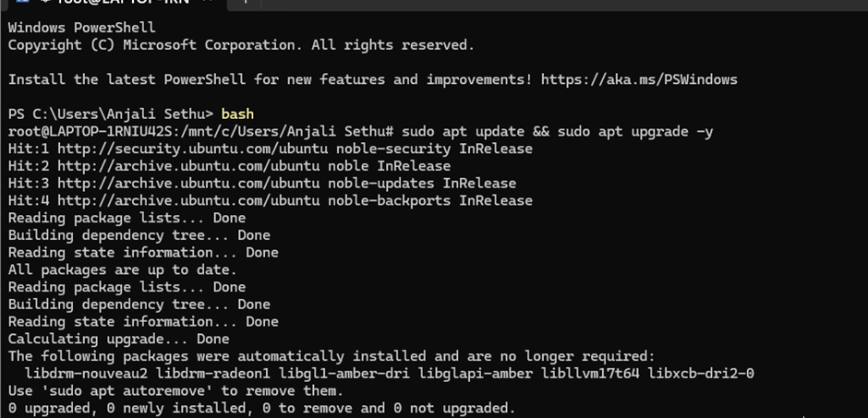
Task: Click the '0 upgraded, 0 newly installed' summary line
Action: pos(261,408)
